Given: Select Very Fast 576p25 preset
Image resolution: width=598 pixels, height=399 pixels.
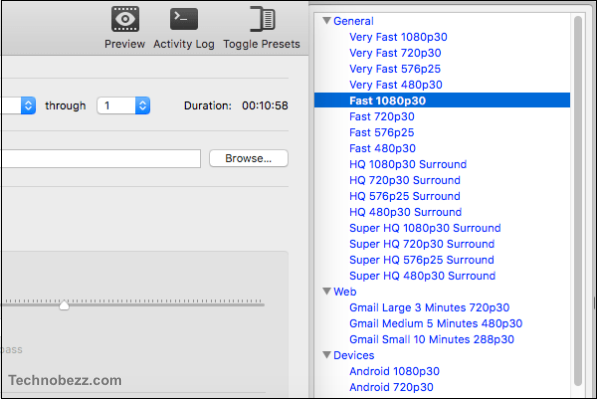Looking at the screenshot, I should coord(395,69).
